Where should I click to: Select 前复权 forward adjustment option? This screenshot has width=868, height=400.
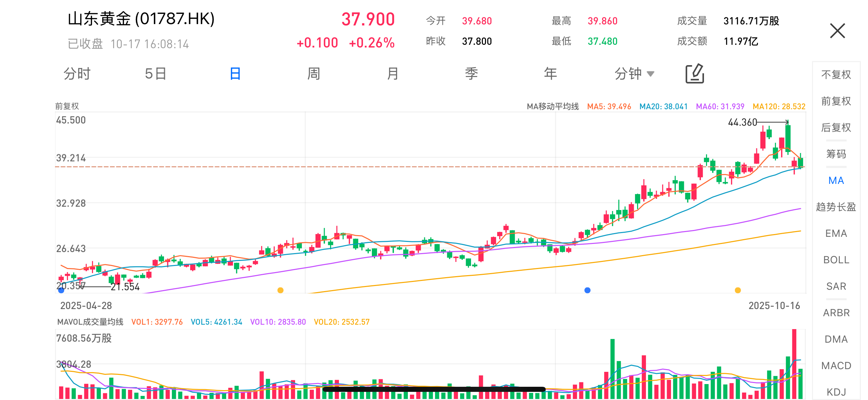[836, 101]
